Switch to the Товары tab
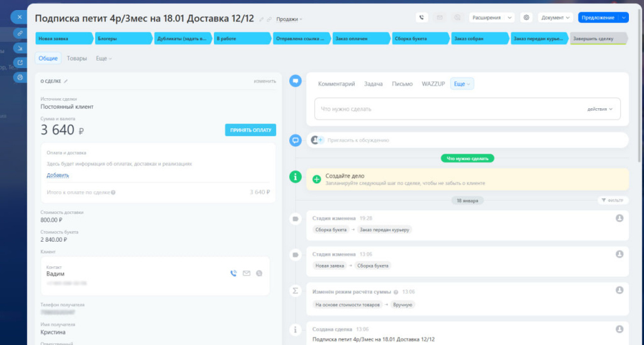Image resolution: width=644 pixels, height=345 pixels. tap(77, 59)
